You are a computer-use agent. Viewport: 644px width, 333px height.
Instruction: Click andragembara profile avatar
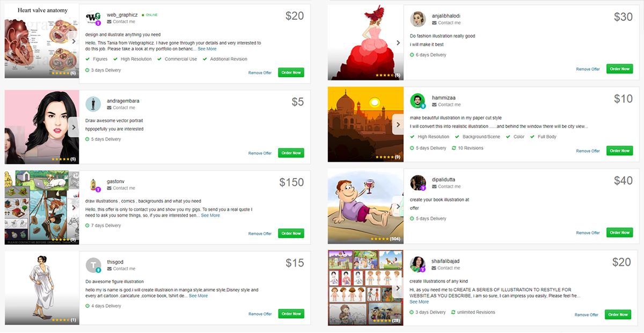[93, 104]
